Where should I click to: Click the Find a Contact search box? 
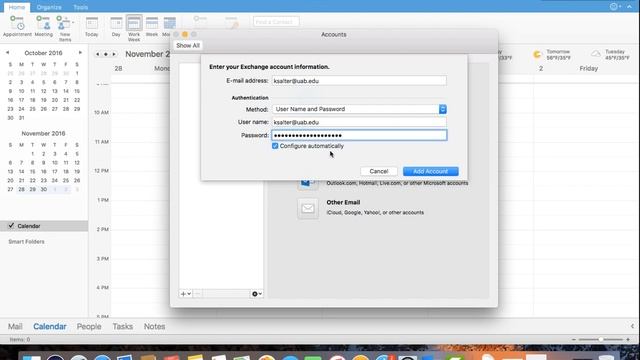276,22
